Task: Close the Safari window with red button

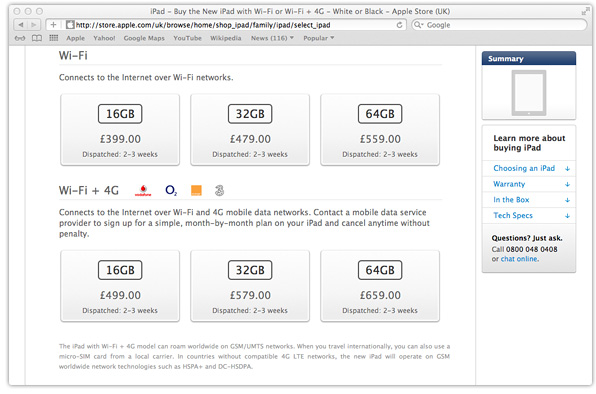Action: (17, 11)
